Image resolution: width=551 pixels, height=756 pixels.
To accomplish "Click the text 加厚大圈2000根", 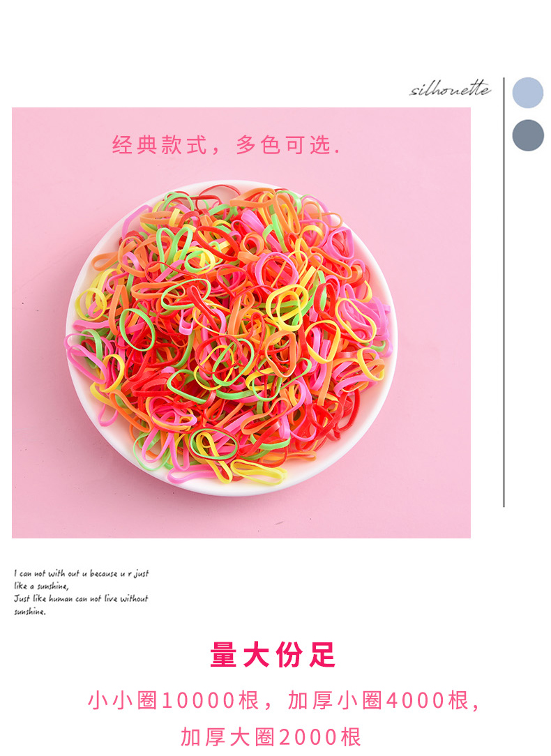I will tap(271, 737).
